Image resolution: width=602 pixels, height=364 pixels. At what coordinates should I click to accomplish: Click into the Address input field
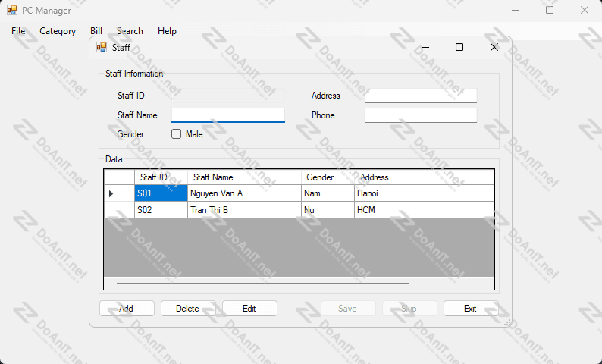pyautogui.click(x=420, y=96)
